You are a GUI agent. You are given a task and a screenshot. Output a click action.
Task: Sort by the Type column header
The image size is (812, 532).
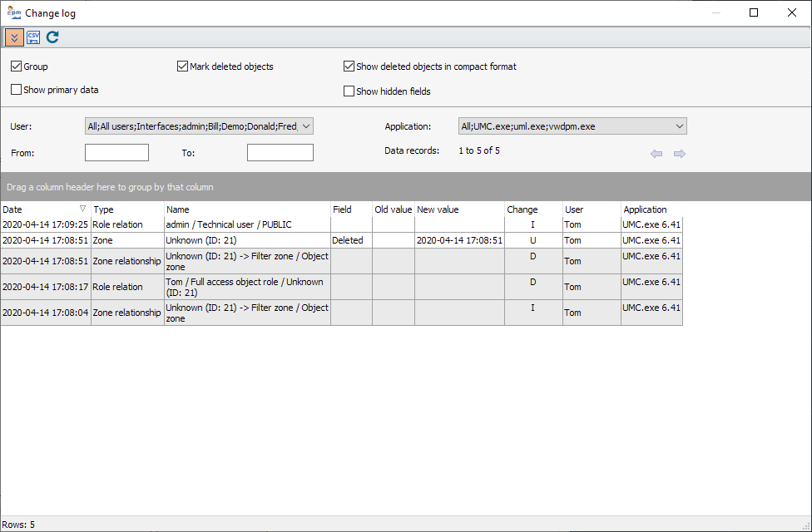(127, 209)
